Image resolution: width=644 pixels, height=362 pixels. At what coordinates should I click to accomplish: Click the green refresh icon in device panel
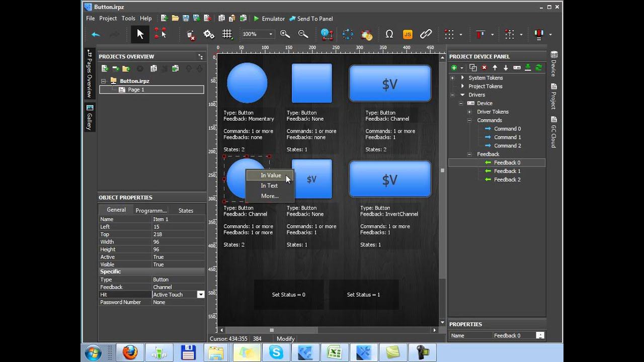click(x=538, y=68)
